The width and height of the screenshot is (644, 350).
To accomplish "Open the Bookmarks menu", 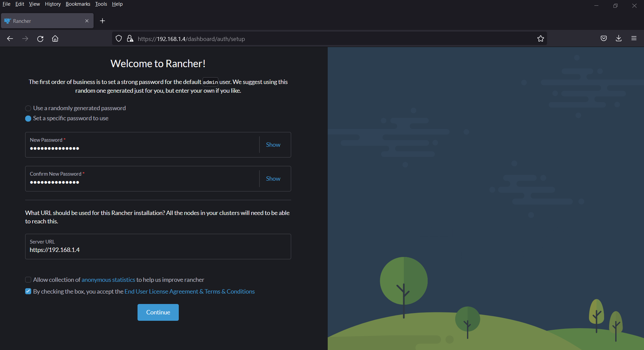I will pyautogui.click(x=78, y=4).
